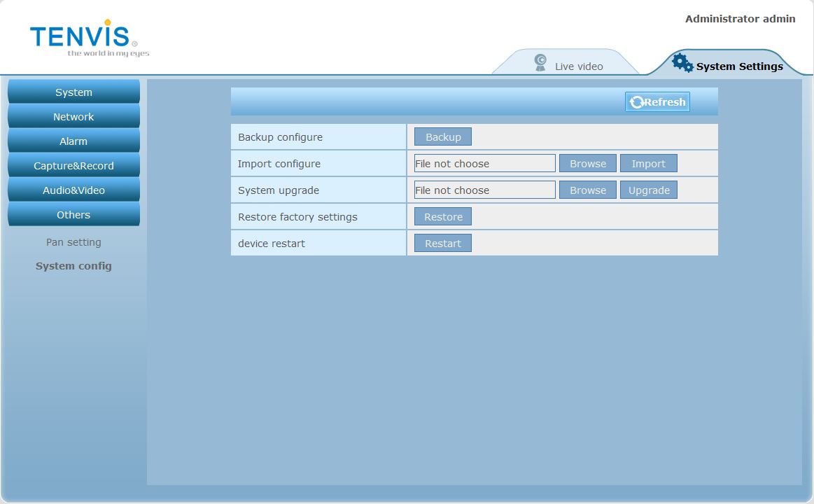The image size is (814, 504).
Task: Collapse the Others sidebar section
Action: [x=73, y=215]
